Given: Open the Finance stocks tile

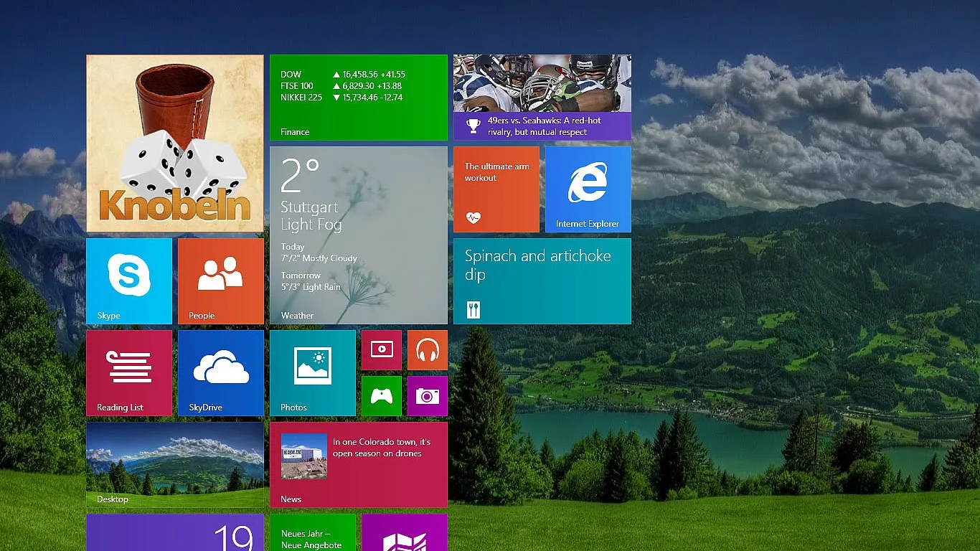Looking at the screenshot, I should (359, 98).
